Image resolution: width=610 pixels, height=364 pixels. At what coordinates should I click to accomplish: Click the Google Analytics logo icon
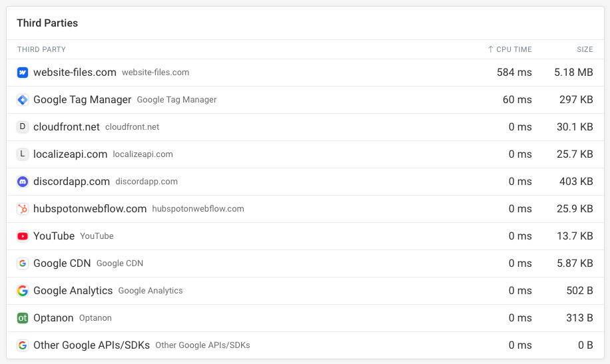[x=23, y=291]
